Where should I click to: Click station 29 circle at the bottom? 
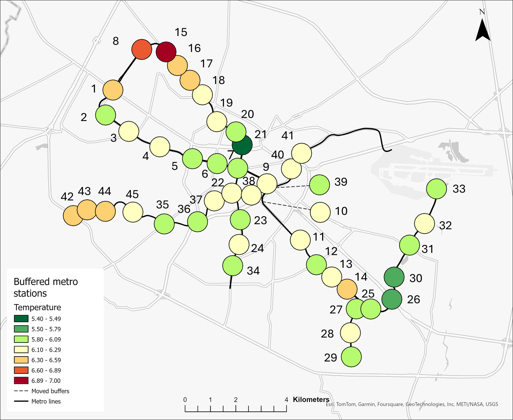click(351, 357)
